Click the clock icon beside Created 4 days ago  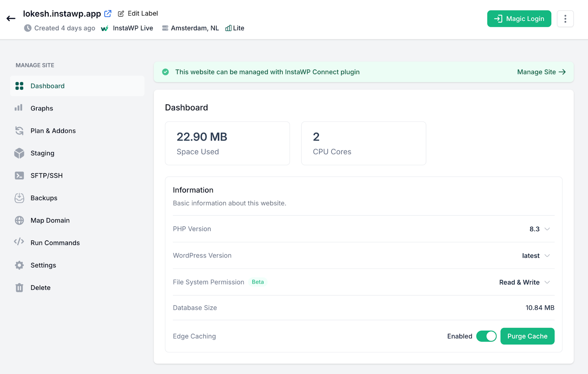(28, 28)
